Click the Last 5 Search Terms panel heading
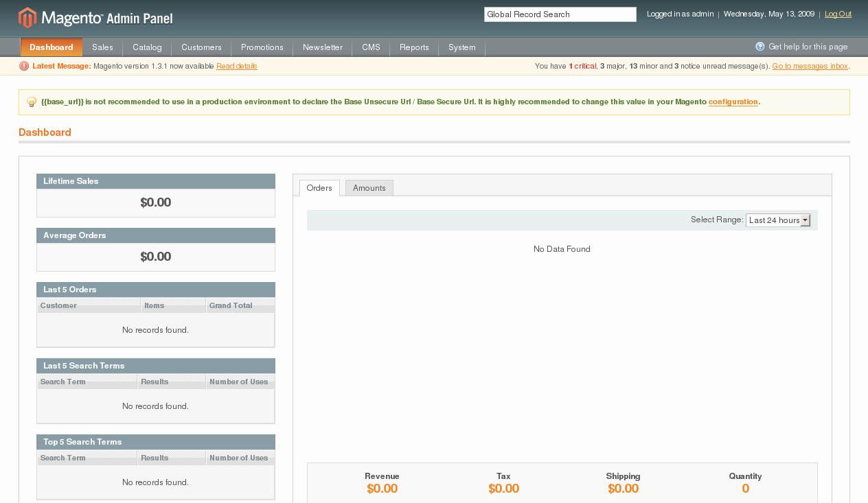The width and height of the screenshot is (868, 503). point(156,366)
